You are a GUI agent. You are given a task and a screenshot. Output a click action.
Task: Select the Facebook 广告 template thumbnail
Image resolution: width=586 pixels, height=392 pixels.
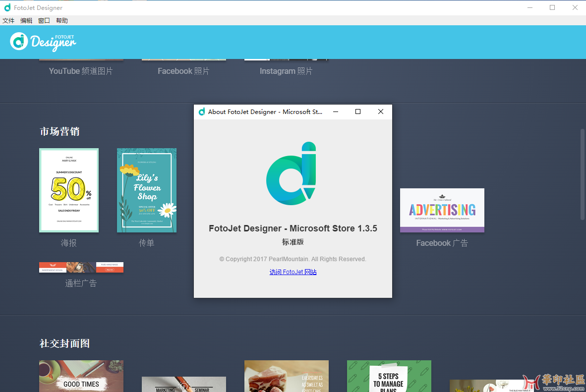[442, 211]
